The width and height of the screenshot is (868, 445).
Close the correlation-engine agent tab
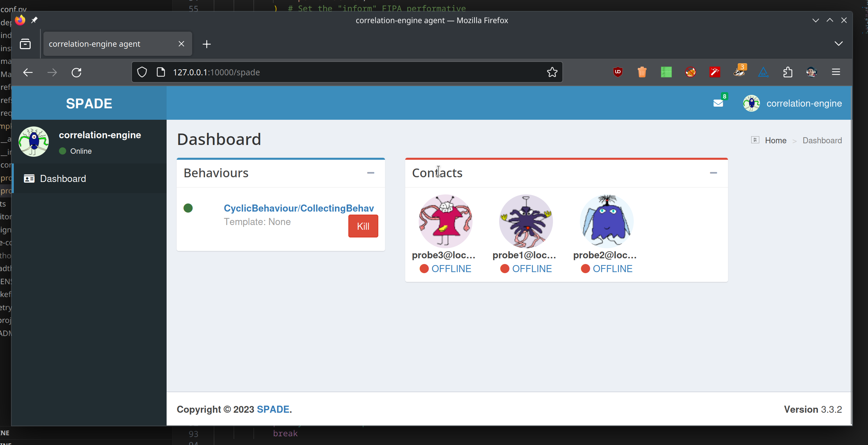[181, 44]
